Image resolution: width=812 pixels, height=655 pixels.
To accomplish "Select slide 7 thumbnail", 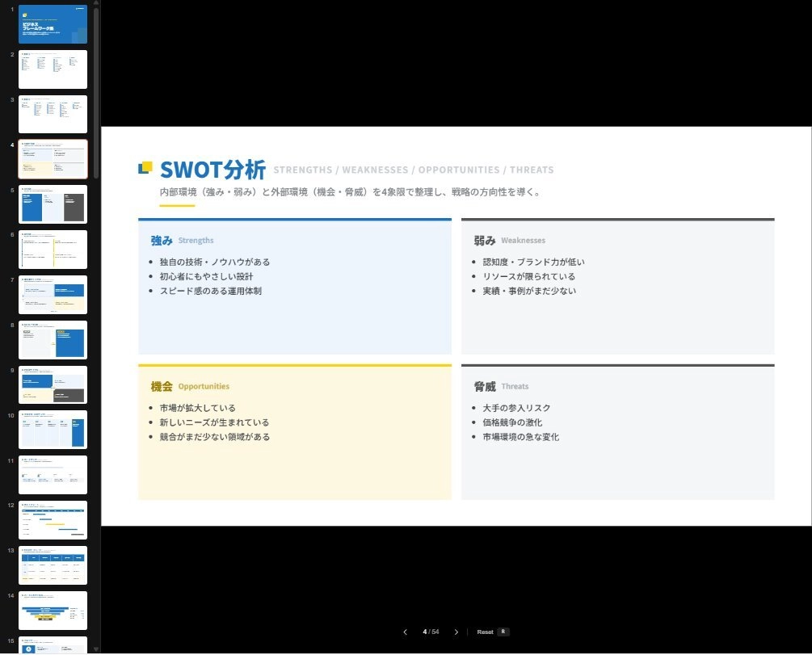I will pyautogui.click(x=53, y=295).
